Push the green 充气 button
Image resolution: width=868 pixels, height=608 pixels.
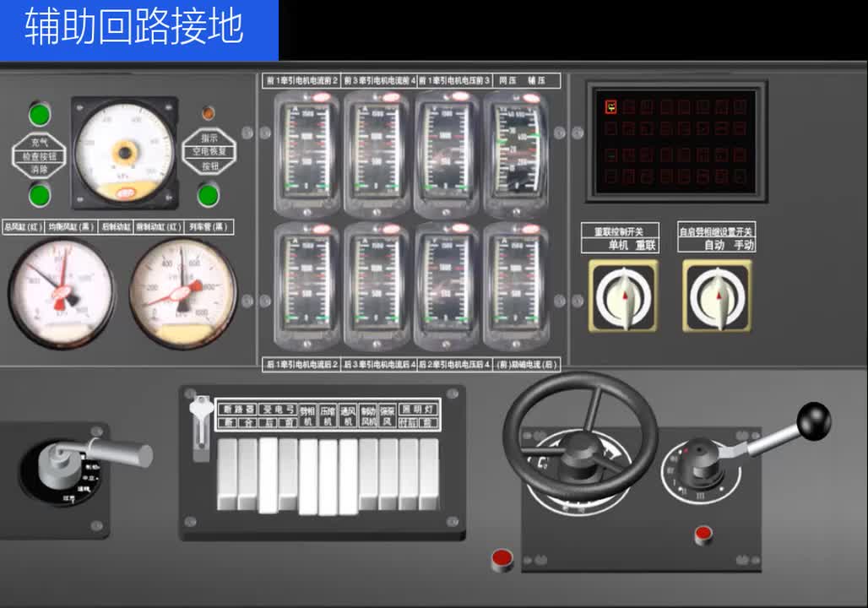(40, 115)
